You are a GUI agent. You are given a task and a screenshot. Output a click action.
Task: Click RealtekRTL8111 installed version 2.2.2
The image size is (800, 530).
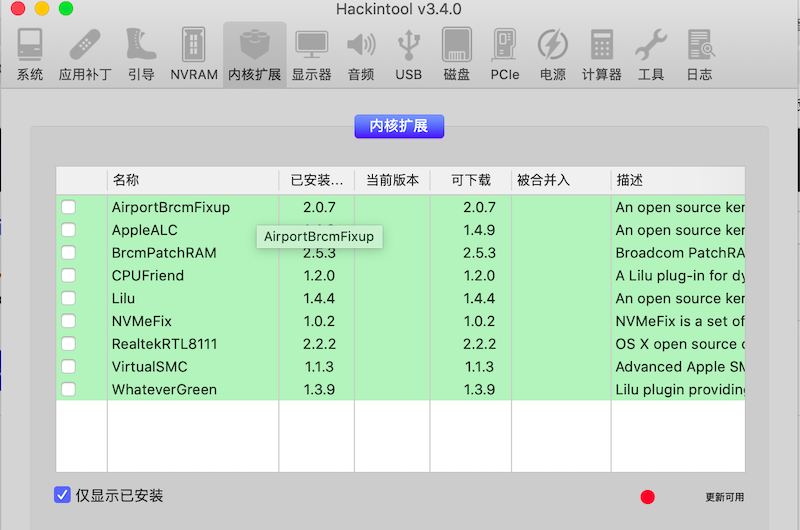click(x=319, y=344)
